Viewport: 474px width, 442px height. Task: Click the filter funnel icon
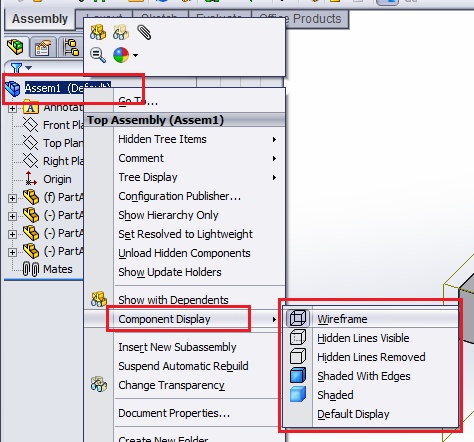pyautogui.click(x=16, y=68)
